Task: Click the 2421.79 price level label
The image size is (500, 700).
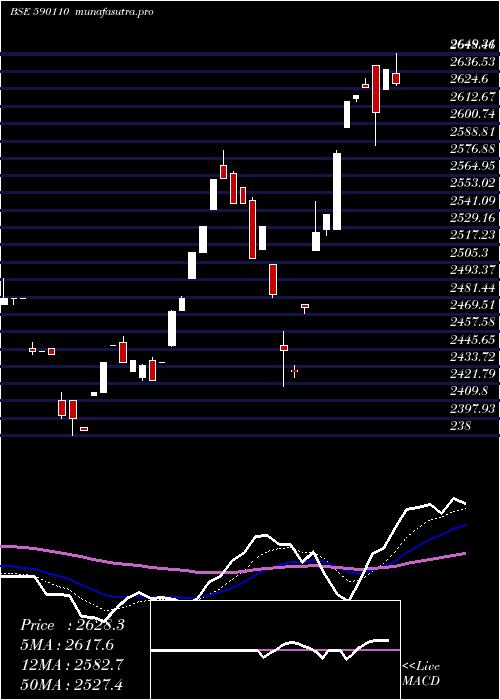Action: [x=472, y=375]
